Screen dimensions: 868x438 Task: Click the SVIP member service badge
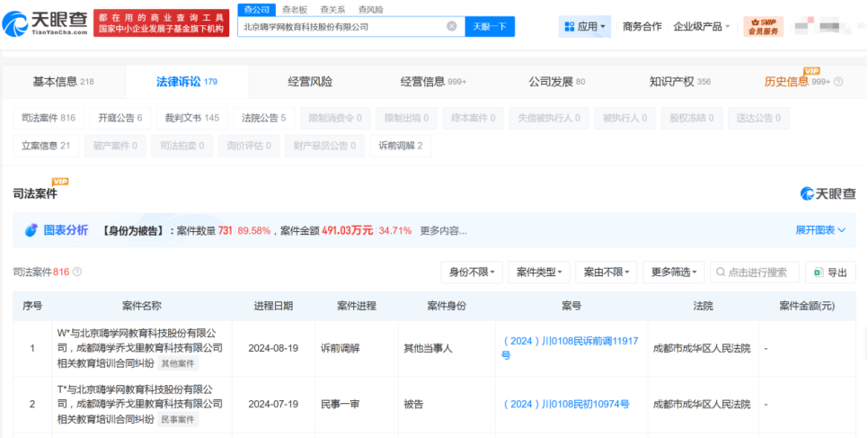click(763, 26)
